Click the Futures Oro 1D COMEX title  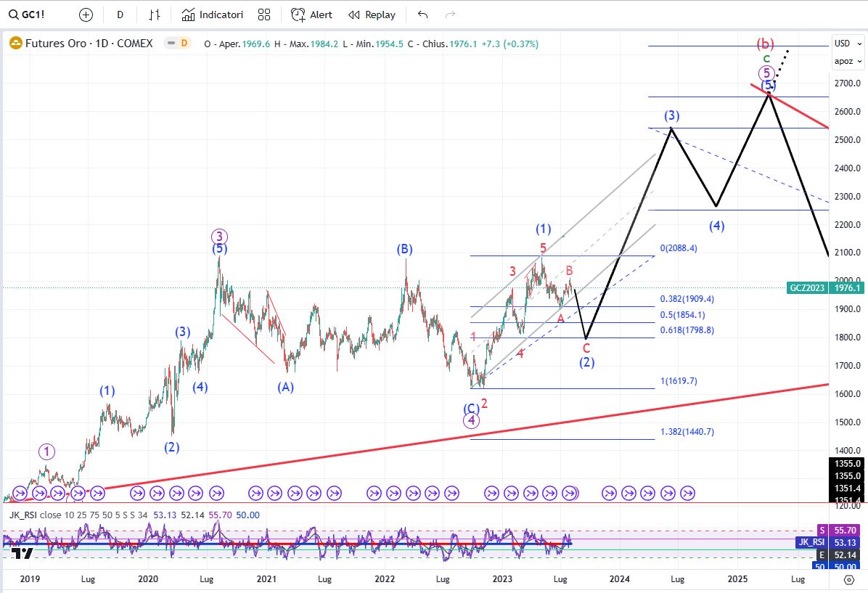89,44
